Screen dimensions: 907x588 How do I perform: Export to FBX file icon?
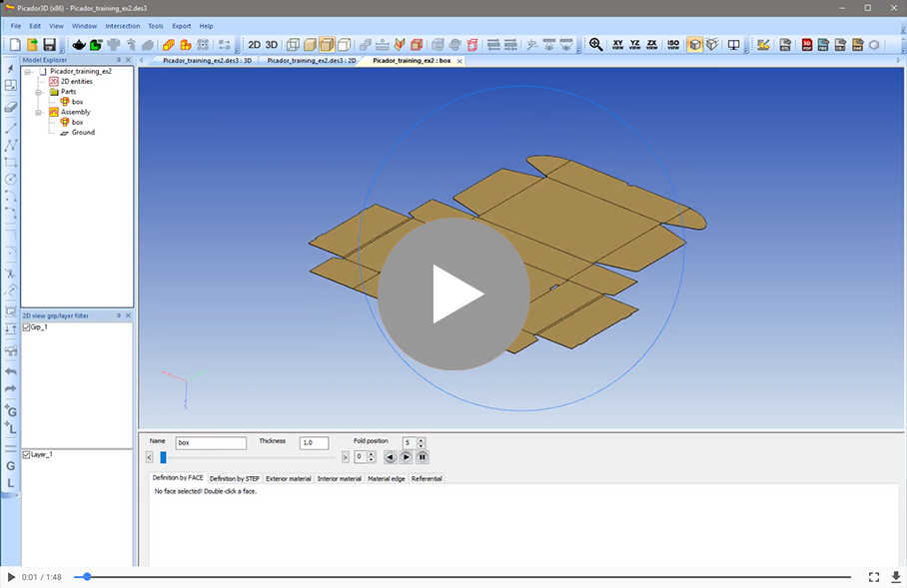pos(824,45)
